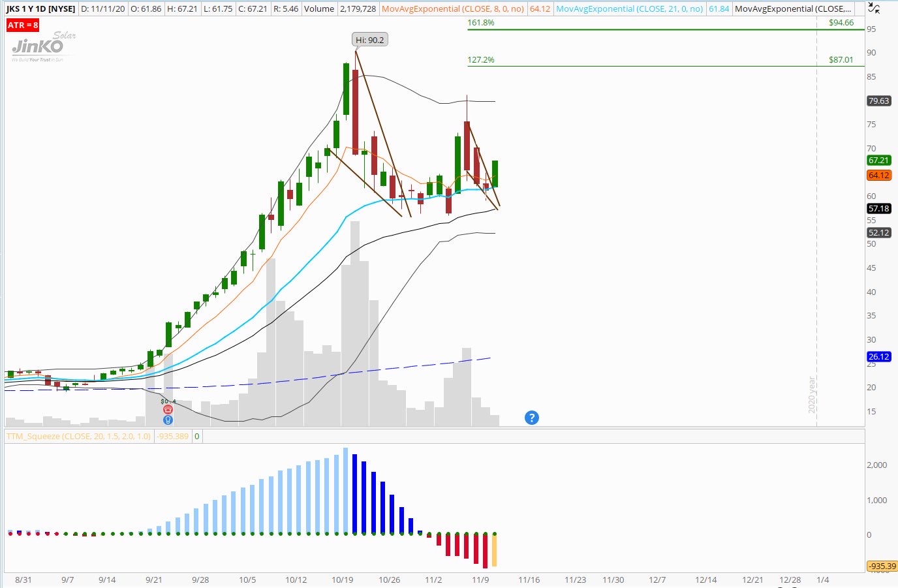Image resolution: width=898 pixels, height=588 pixels.
Task: Click the JKS 1 Y 1D [NYSE] symbol label
Action: pyautogui.click(x=40, y=8)
